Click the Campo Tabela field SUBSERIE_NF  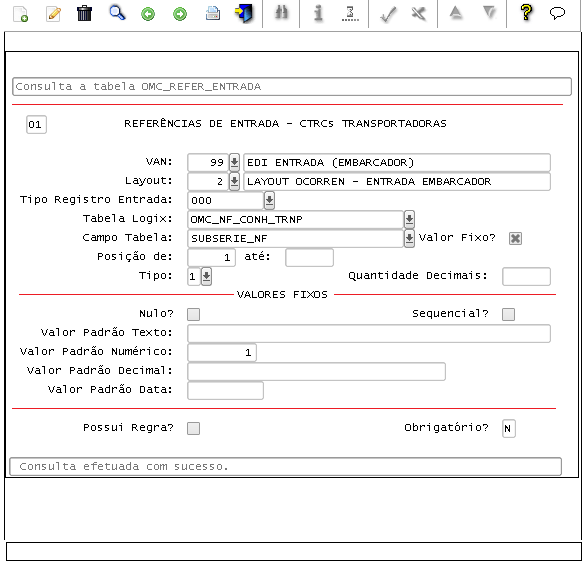295,238
